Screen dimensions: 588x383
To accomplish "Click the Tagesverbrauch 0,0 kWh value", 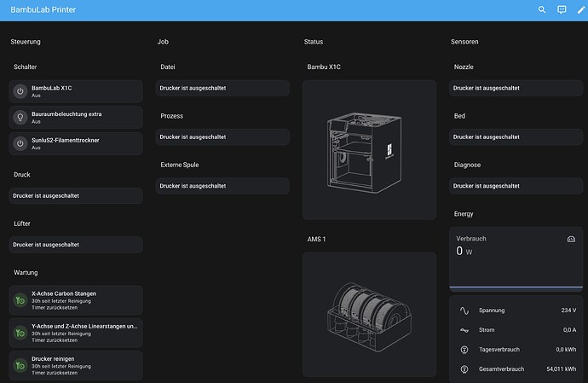I will (566, 350).
